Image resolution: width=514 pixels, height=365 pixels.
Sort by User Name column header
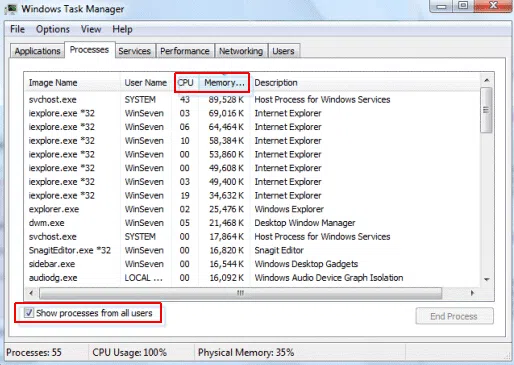[146, 83]
